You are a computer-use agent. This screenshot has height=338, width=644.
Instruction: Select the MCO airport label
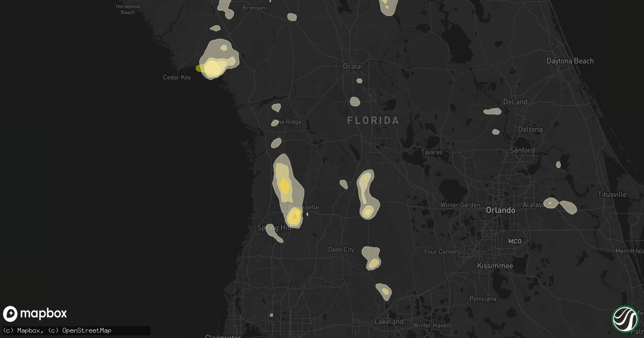coord(515,242)
